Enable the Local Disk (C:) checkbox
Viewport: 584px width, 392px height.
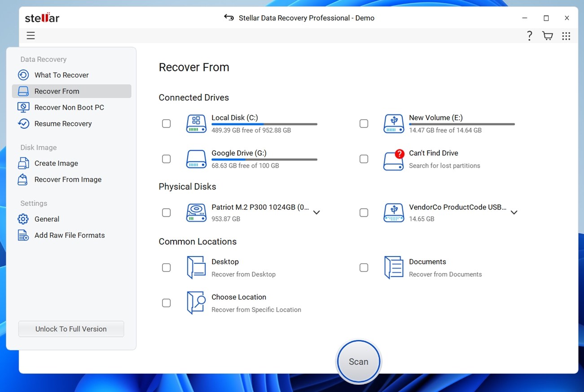[x=166, y=123]
